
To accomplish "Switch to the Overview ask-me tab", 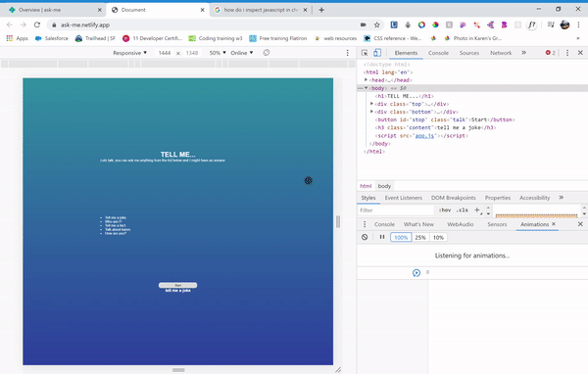I will (x=55, y=10).
